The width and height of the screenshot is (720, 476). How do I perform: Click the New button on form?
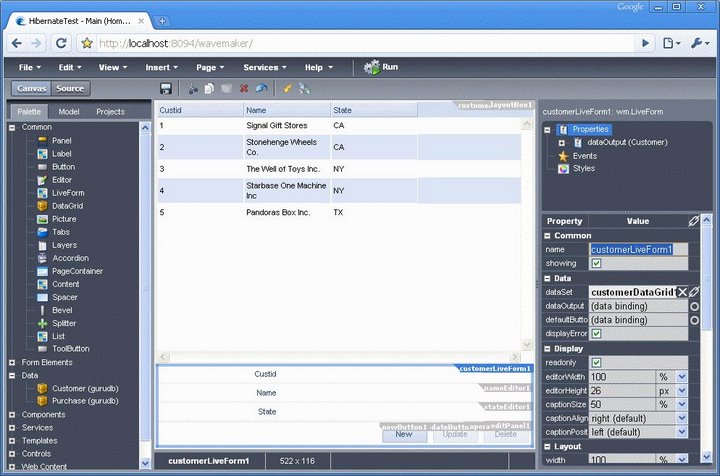pos(404,434)
